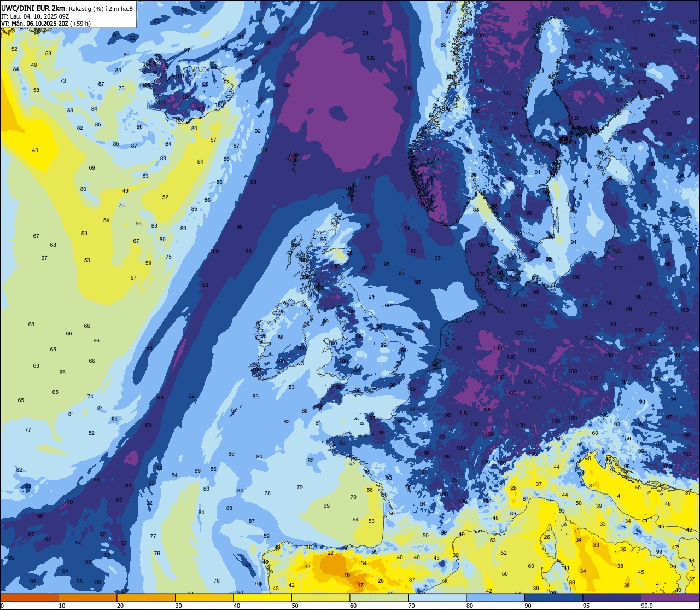This screenshot has width=700, height=610.
Task: Select the light blue swatch between 70 and 80
Action: pos(437,597)
